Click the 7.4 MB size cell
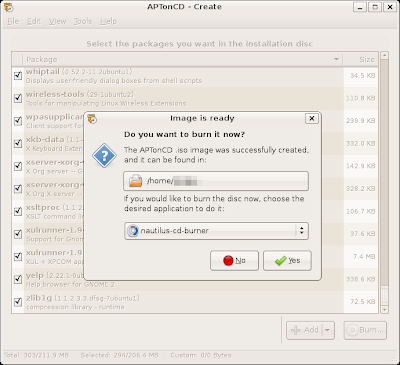The width and height of the screenshot is (400, 365). tap(364, 257)
